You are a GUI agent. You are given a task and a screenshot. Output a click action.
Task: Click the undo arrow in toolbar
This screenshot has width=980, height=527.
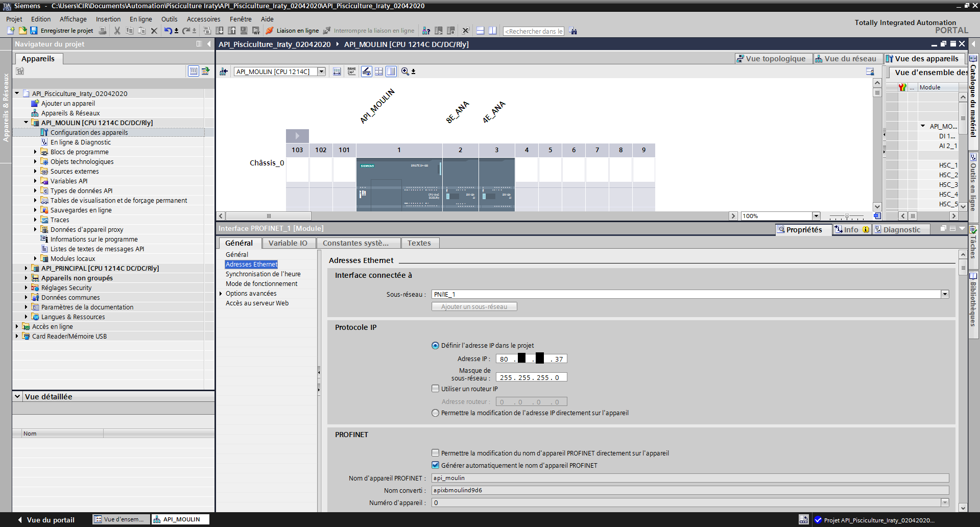point(168,31)
